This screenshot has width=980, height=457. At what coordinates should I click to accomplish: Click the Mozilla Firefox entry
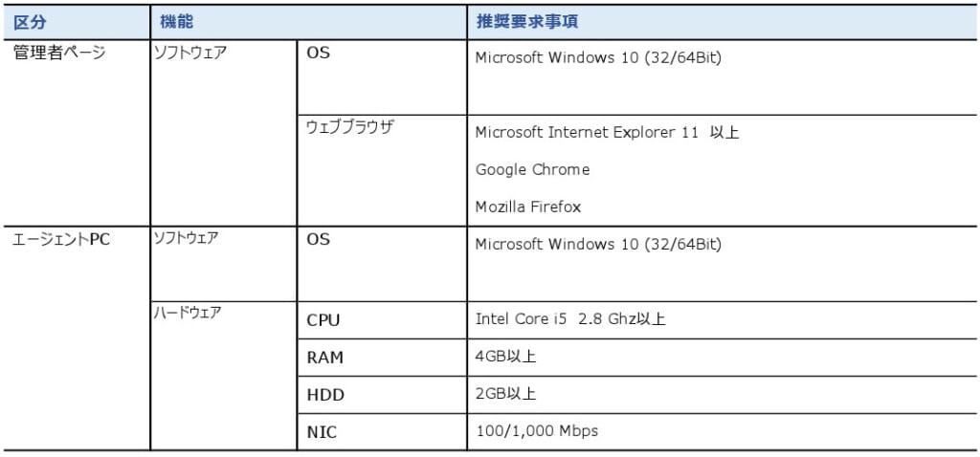point(528,207)
